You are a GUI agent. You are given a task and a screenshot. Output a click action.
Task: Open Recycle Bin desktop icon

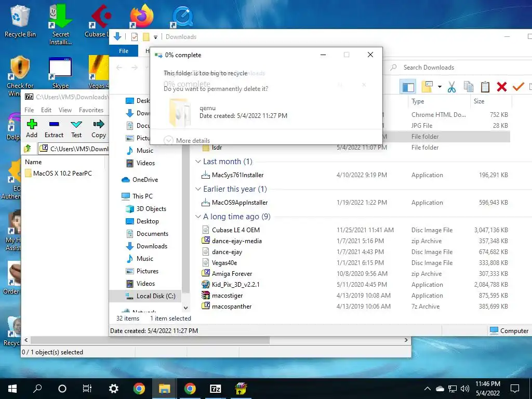pos(20,21)
